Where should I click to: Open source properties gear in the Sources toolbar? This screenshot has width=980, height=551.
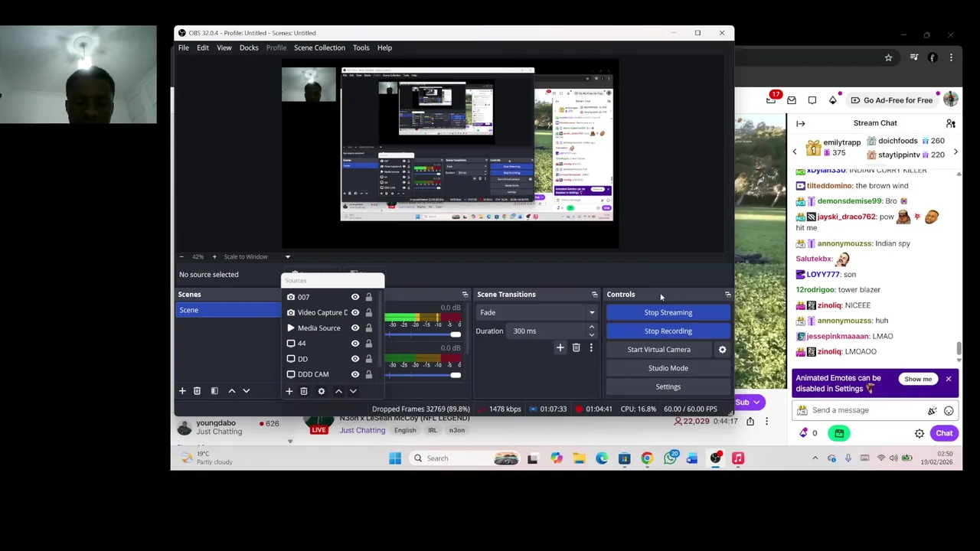click(322, 391)
